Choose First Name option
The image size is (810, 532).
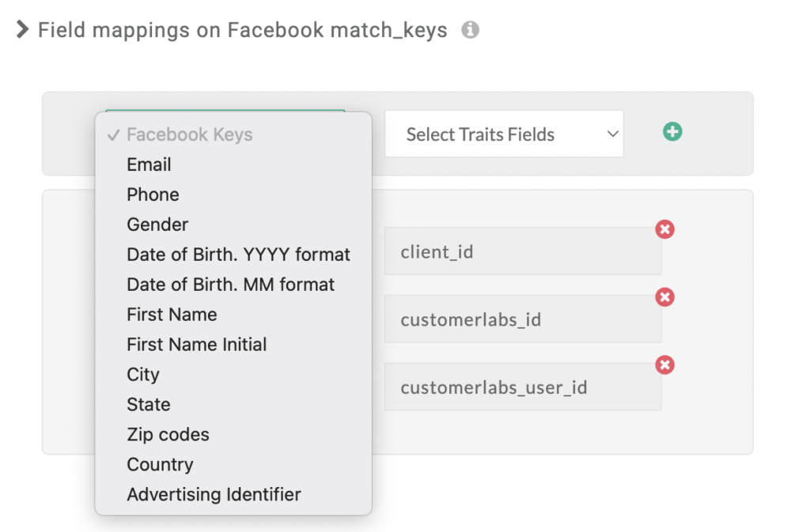(233, 315)
